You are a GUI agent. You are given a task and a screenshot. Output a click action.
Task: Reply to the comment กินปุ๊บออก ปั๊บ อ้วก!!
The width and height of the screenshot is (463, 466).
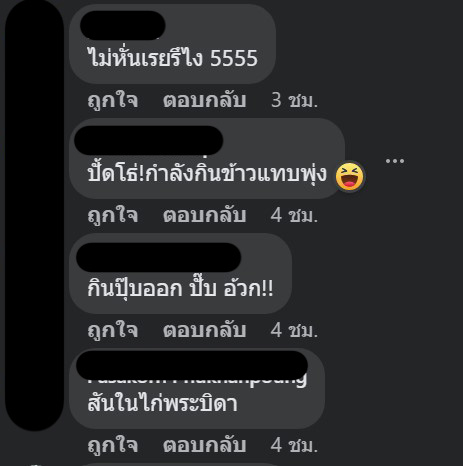point(204,330)
